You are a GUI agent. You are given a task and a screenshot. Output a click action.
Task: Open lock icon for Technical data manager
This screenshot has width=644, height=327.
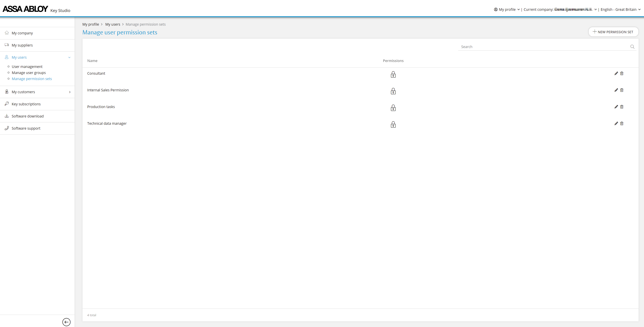coord(393,125)
